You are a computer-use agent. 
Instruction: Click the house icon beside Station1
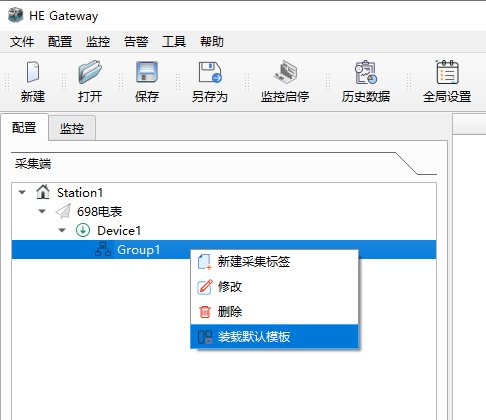click(x=43, y=192)
